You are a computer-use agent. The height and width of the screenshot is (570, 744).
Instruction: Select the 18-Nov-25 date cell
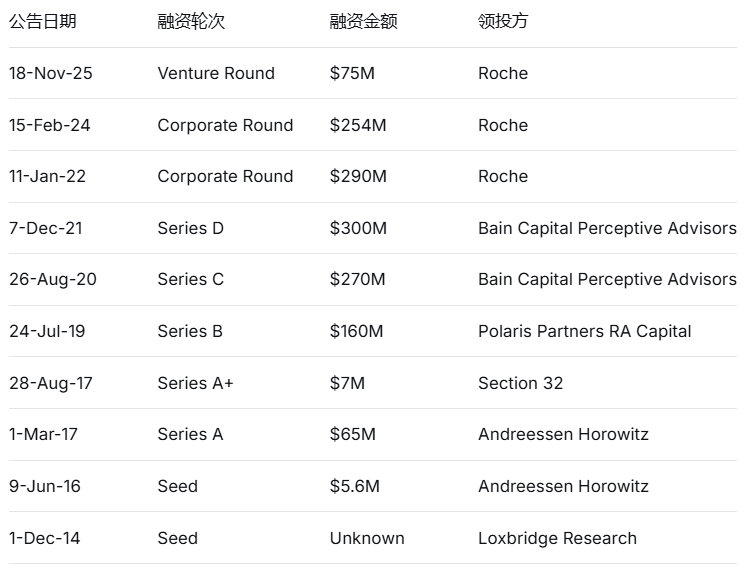(x=50, y=73)
